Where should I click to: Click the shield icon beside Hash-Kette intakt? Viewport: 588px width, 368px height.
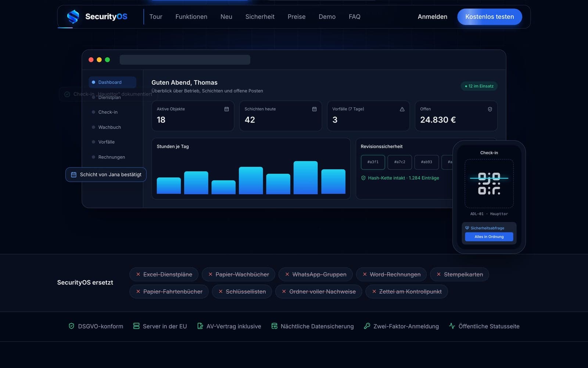point(363,178)
